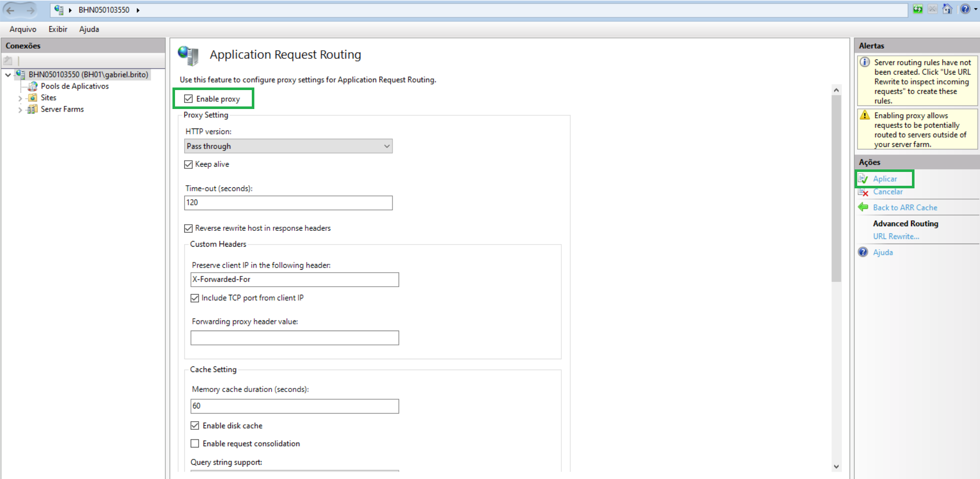Viewport: 980px width, 479px height.
Task: Click the vertical scrollbar thumb of the settings pane
Action: [836, 189]
